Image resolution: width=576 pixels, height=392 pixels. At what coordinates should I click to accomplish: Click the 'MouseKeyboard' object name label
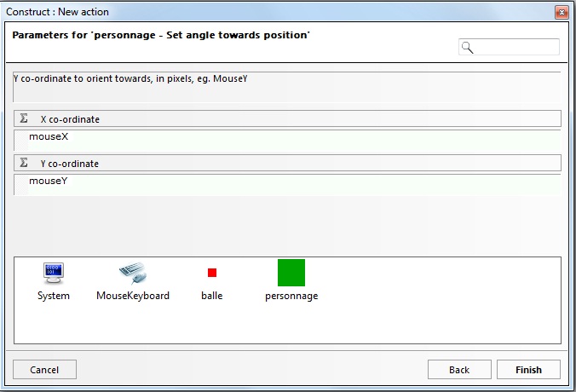tap(133, 296)
